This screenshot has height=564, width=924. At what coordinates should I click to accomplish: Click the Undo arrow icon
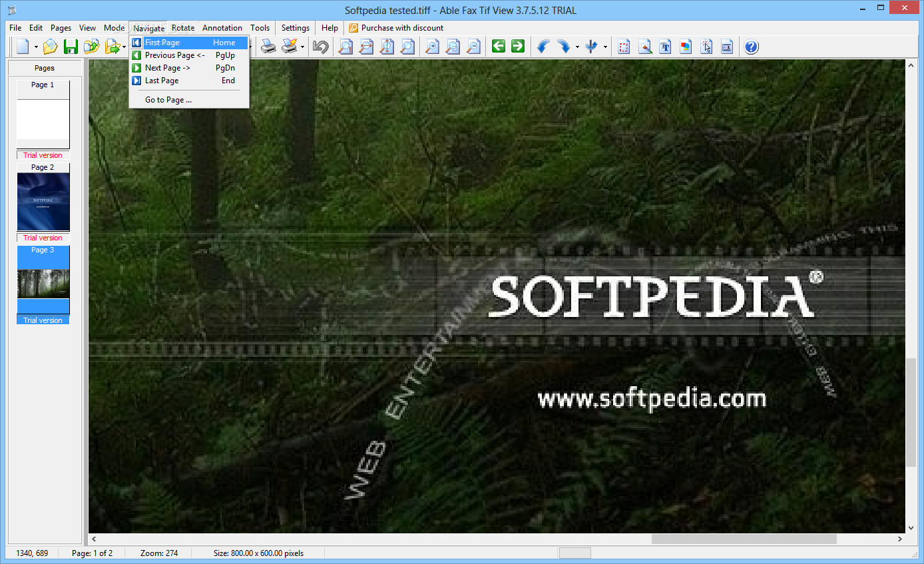321,47
